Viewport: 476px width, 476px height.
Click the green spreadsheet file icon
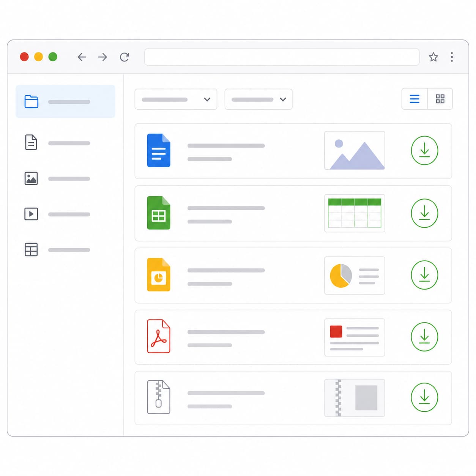(x=159, y=213)
